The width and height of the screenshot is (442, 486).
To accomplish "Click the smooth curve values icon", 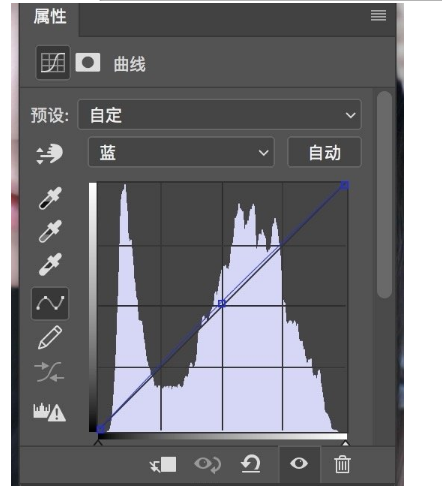I will (50, 371).
